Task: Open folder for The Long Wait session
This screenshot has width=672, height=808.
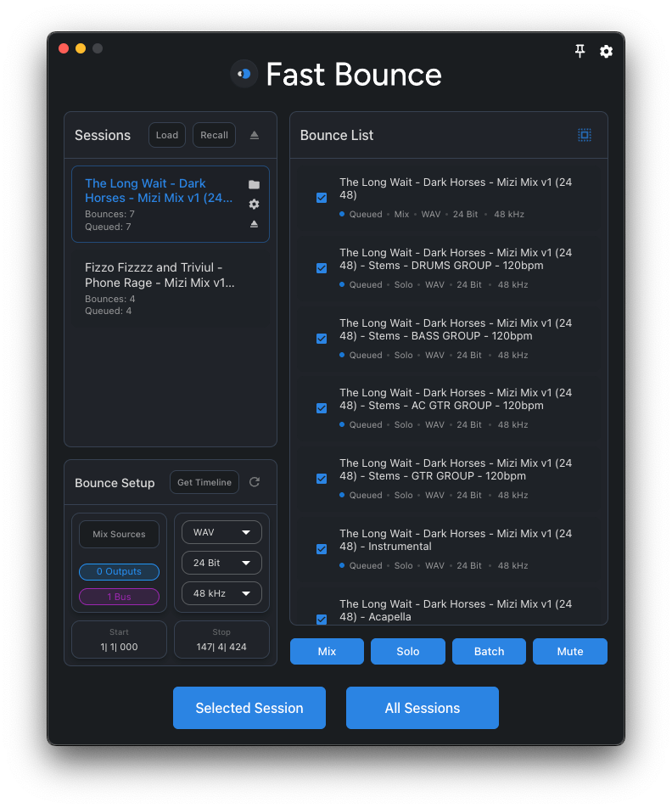Action: (254, 184)
